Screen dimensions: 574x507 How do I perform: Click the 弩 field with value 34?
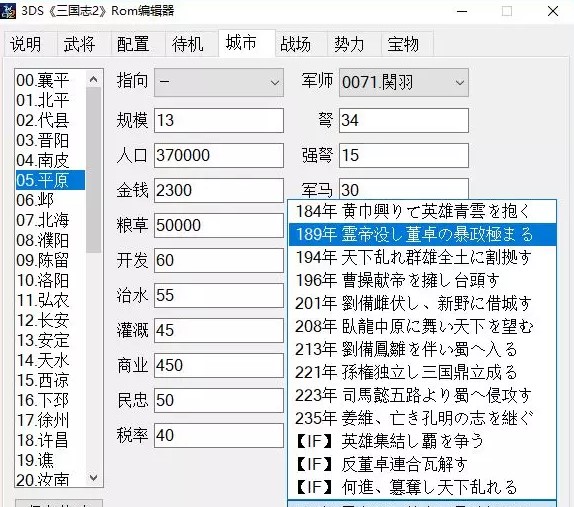coord(404,120)
